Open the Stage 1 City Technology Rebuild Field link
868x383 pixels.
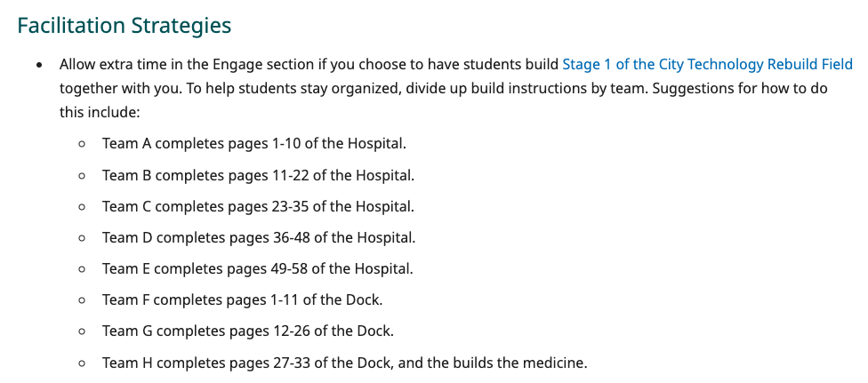(x=707, y=65)
